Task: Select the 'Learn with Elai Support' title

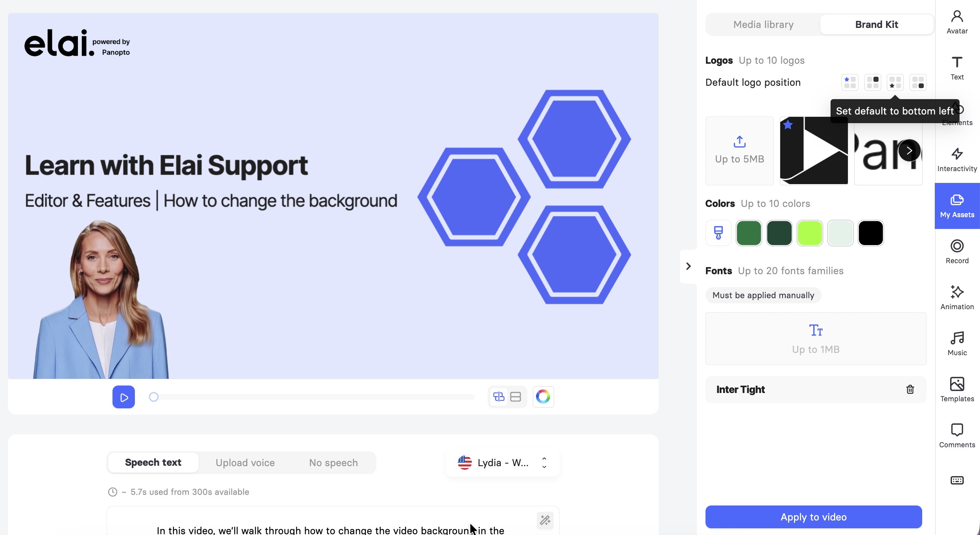Action: coord(166,165)
